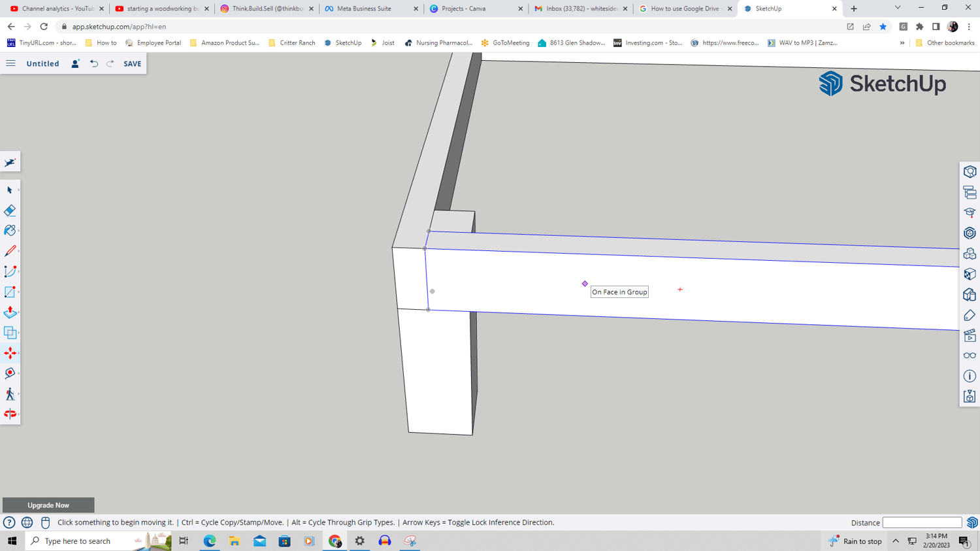Open the running-dog search tool icon

10,162
